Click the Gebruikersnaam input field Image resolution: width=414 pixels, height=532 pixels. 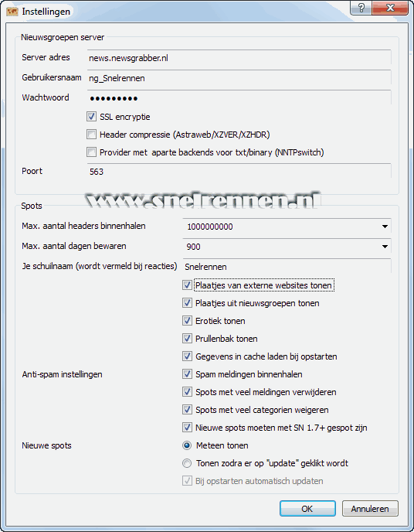point(239,77)
